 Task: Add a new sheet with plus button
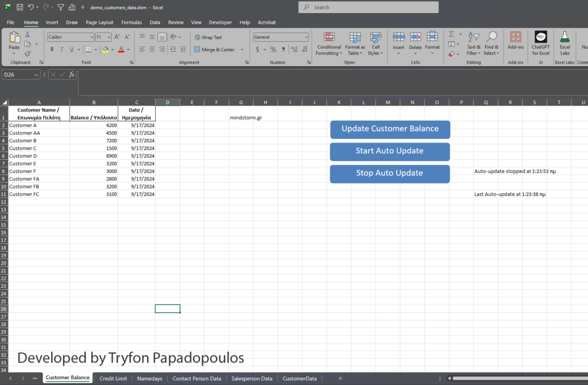(x=340, y=378)
